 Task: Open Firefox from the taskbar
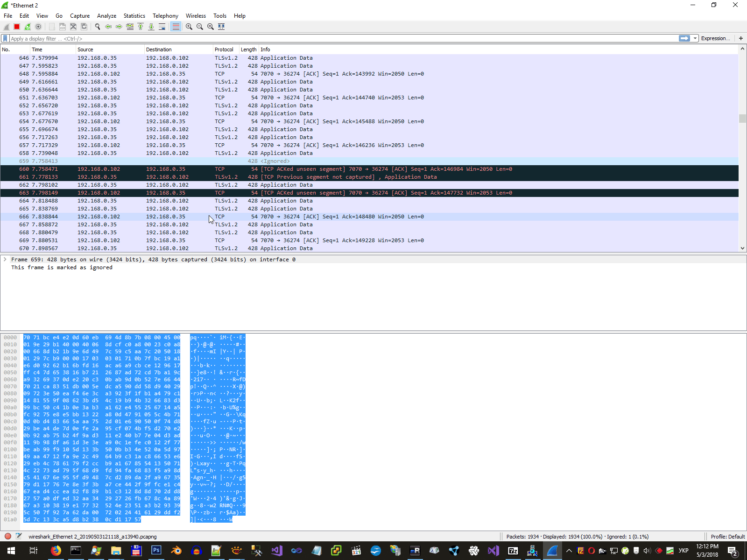(x=56, y=551)
